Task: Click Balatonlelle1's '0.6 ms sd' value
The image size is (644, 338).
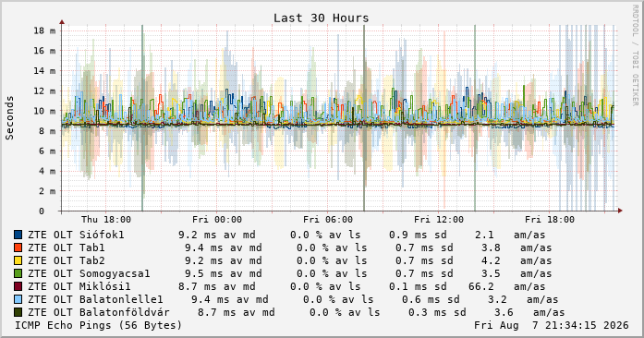Action: pos(431,299)
